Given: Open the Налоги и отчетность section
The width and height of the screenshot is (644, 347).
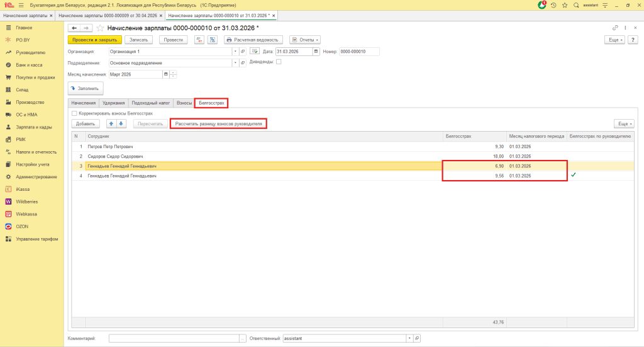Looking at the screenshot, I should [36, 152].
